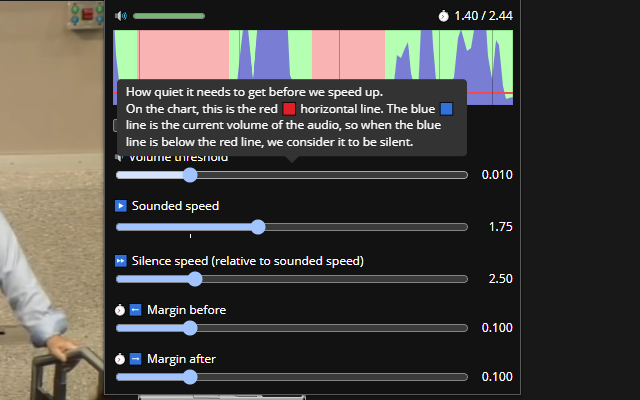
Task: Click the Volume threshold value 0.010
Action: (497, 175)
